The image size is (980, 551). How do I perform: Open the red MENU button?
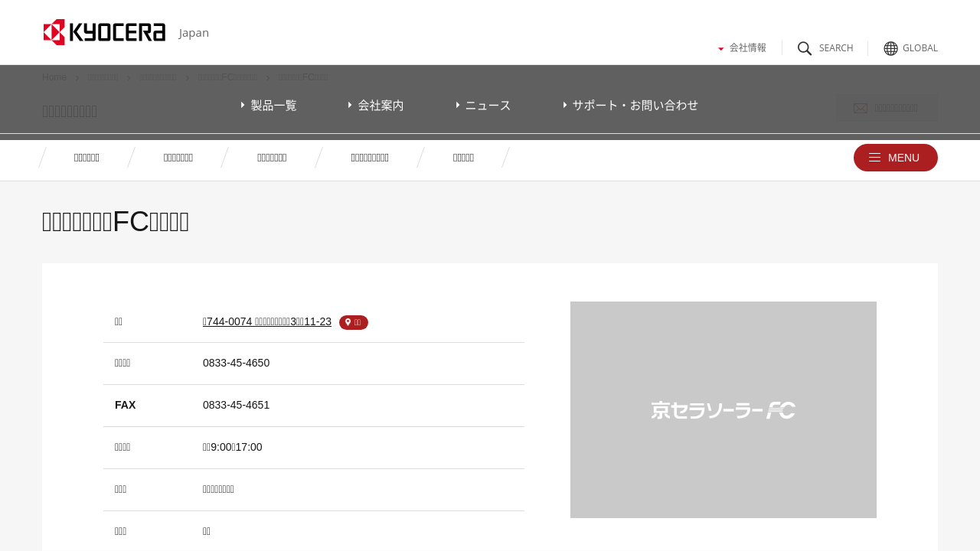[x=895, y=158]
